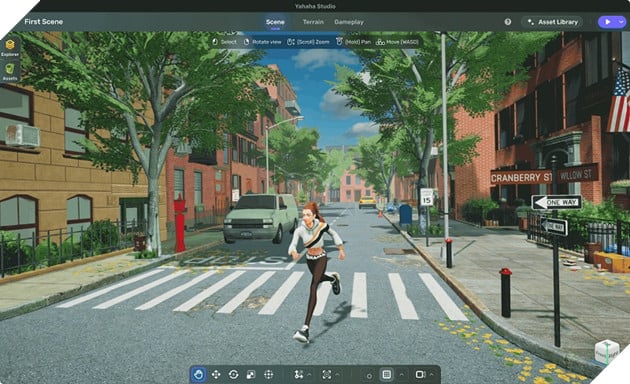
Task: Expand the pivot axis options arrow
Action: (309, 374)
